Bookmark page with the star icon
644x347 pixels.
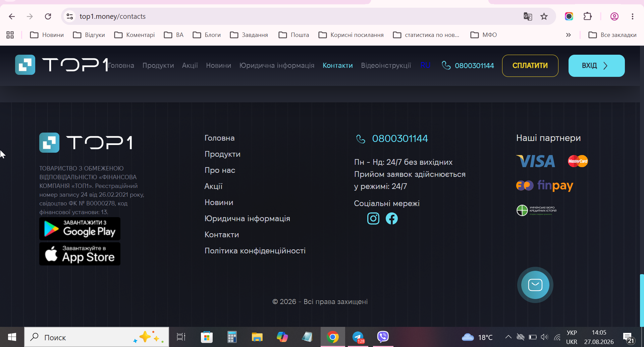pos(544,16)
